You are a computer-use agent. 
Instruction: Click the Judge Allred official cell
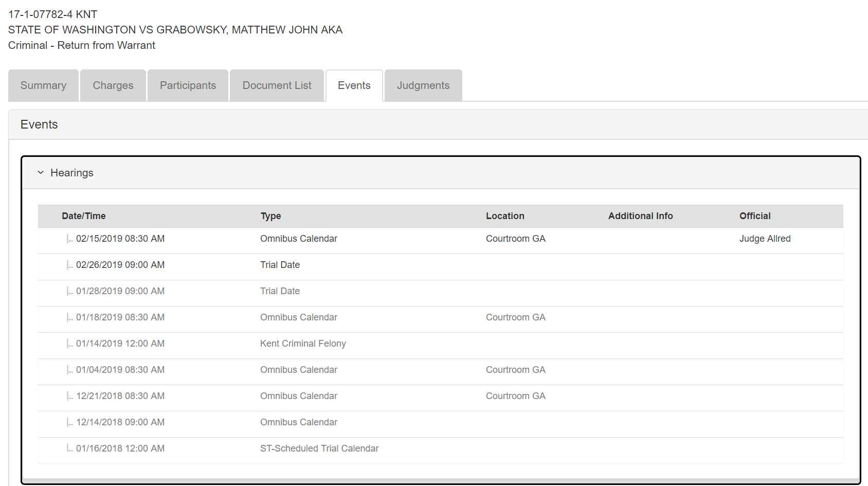[765, 239]
